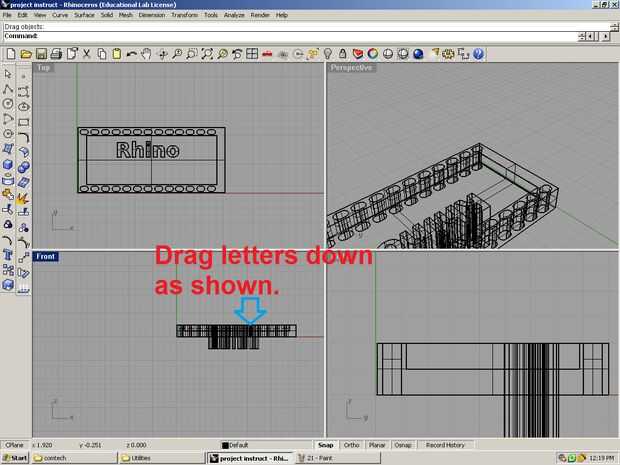Viewport: 620px width, 465px height.
Task: Click the Array tool icon in sidebar
Action: (8, 270)
